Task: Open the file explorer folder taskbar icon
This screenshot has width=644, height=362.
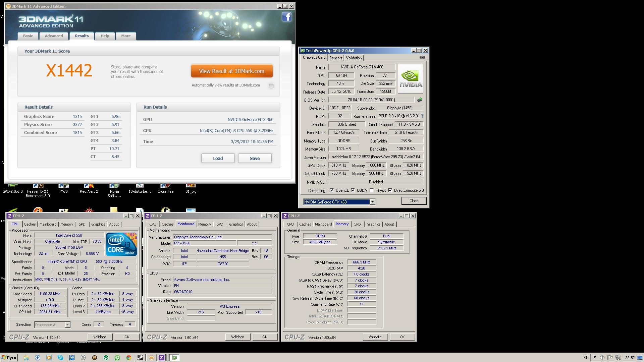Action: click(x=26, y=358)
